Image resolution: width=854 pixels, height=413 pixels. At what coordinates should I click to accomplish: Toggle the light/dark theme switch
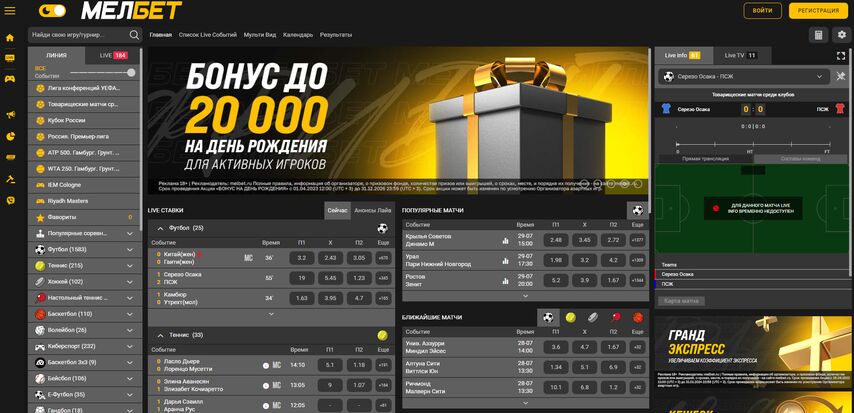point(52,11)
